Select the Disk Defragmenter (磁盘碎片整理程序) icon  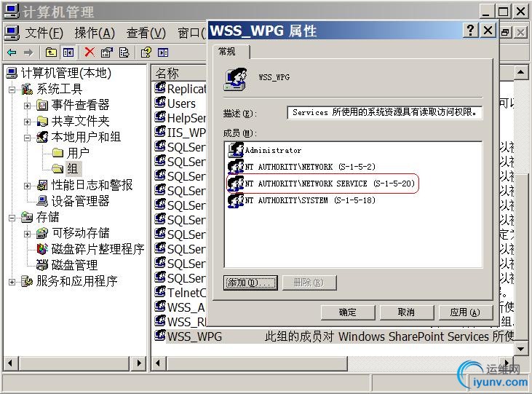[42, 249]
